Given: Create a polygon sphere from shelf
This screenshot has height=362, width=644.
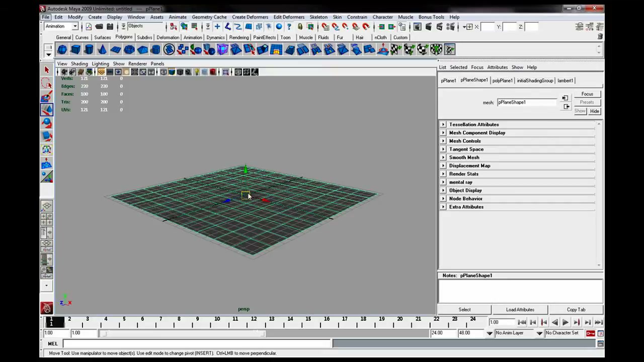Looking at the screenshot, I should [62, 49].
